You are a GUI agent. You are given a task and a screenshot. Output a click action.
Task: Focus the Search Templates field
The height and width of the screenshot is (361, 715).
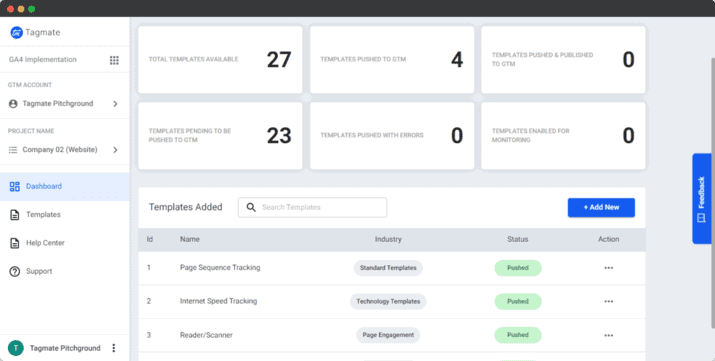312,207
